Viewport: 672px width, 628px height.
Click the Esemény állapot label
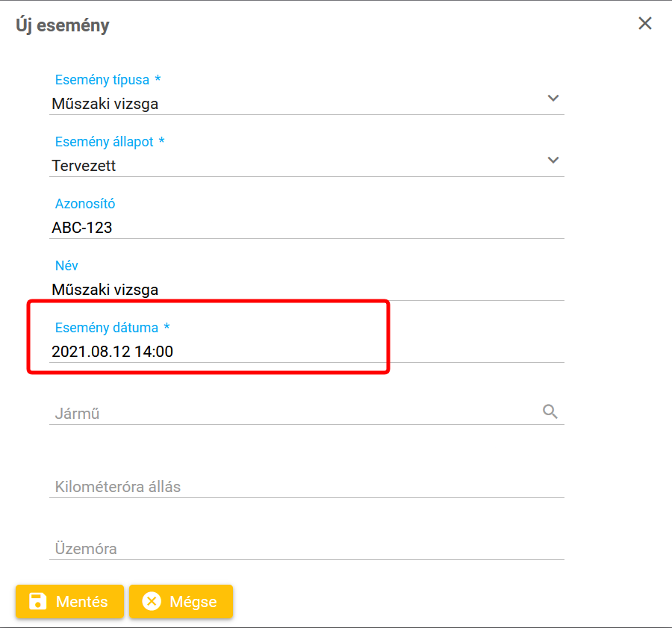[x=104, y=142]
